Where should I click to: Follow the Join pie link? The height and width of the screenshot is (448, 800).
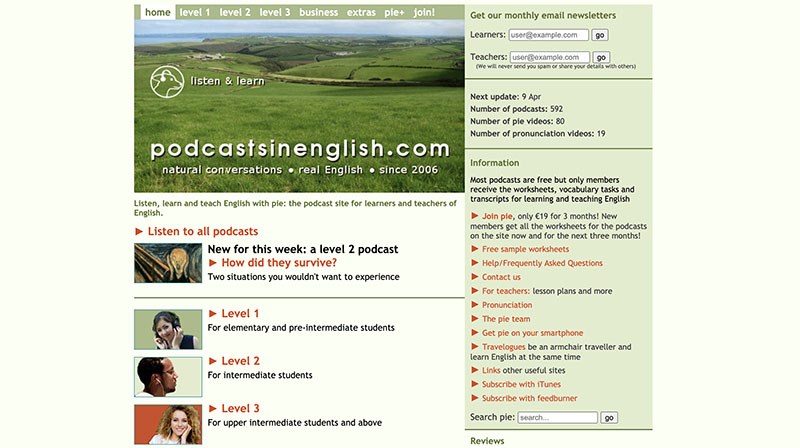point(497,216)
